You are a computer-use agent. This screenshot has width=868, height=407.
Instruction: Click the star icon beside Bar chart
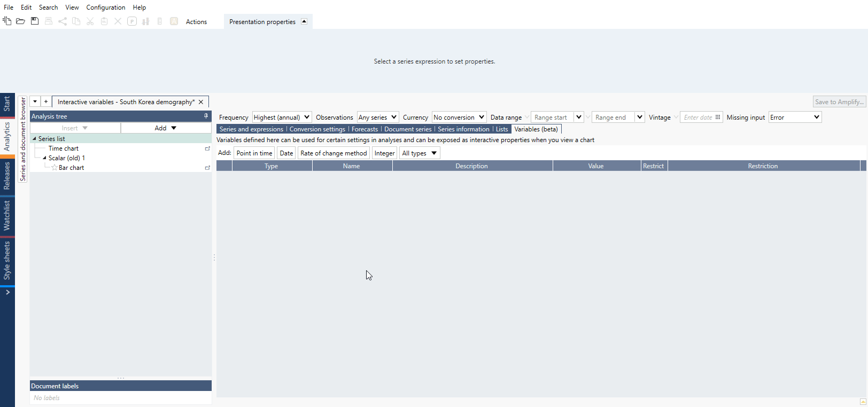(55, 168)
